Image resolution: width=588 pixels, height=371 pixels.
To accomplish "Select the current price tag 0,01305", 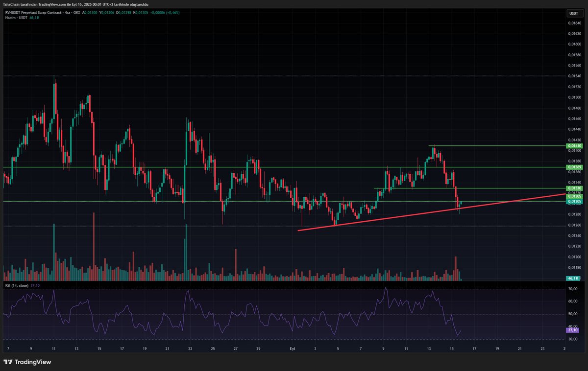I will [574, 200].
